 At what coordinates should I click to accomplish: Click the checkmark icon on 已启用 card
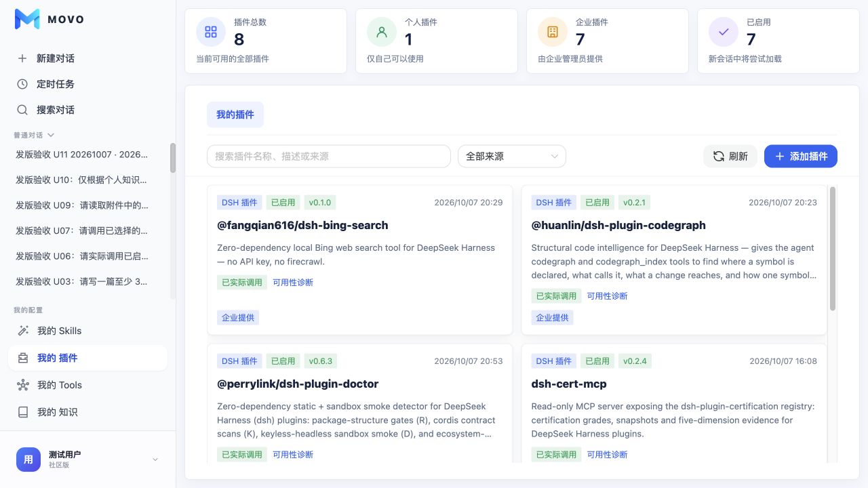click(724, 32)
